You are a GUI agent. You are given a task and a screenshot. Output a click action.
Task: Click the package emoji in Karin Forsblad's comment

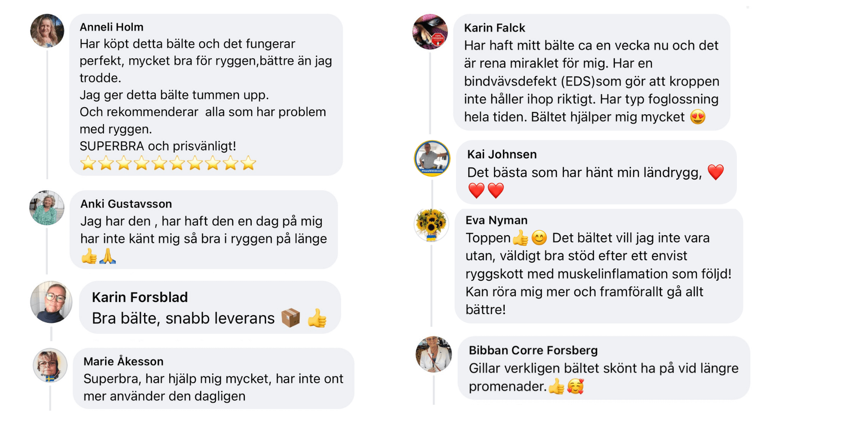pos(291,318)
